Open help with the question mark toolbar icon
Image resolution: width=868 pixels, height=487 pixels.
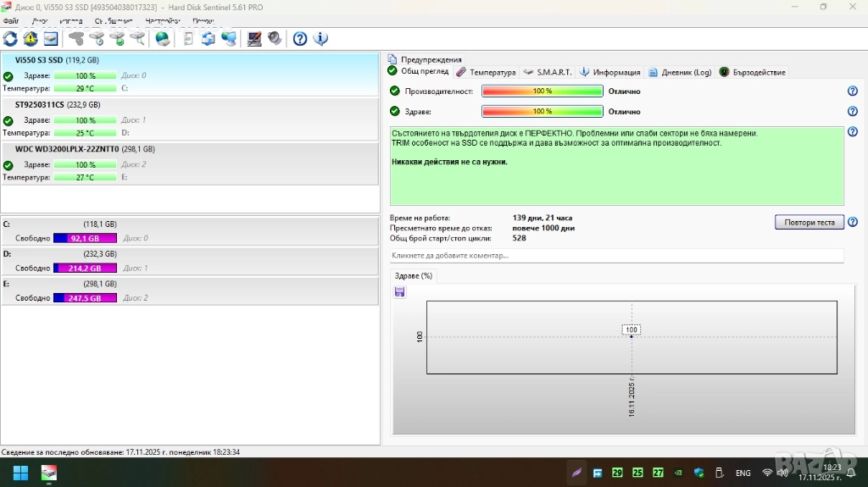(x=300, y=38)
